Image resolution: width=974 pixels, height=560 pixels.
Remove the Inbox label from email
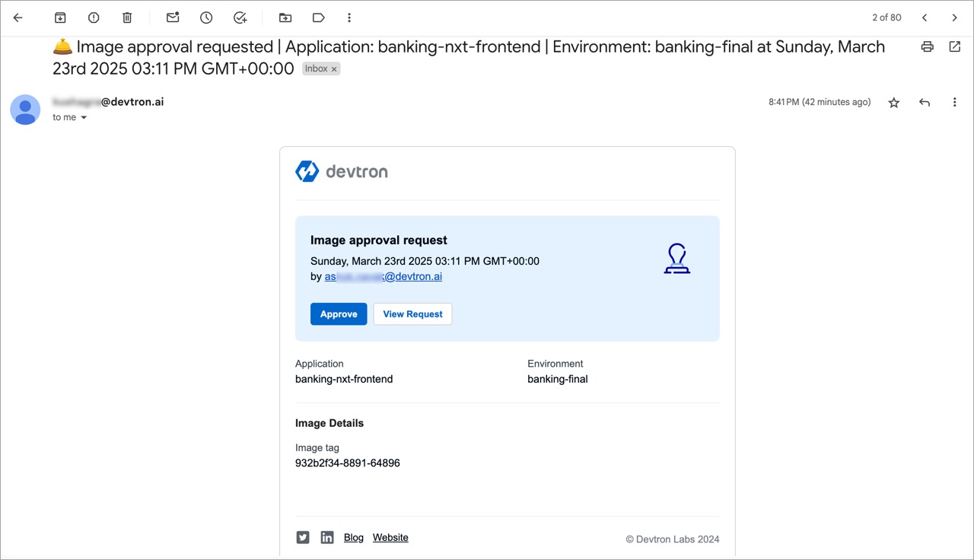click(x=334, y=69)
